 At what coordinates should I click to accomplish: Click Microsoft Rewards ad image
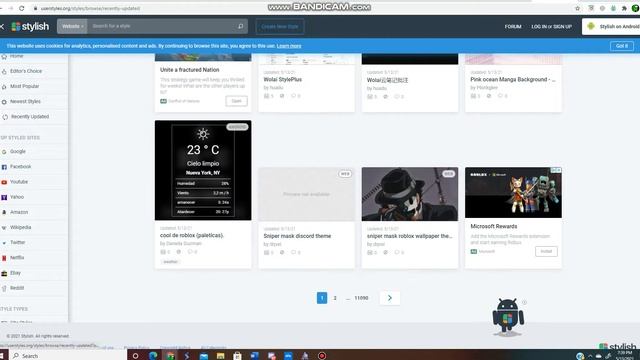(513, 193)
